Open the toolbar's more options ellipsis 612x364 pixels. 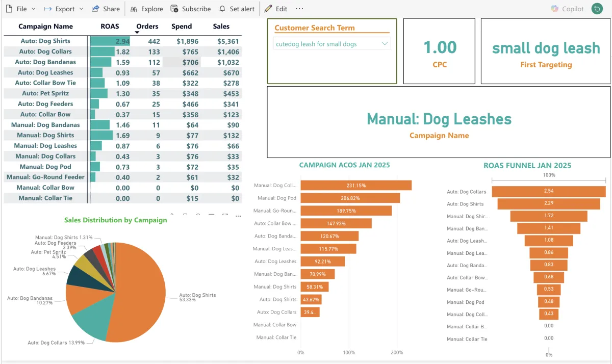pos(299,9)
